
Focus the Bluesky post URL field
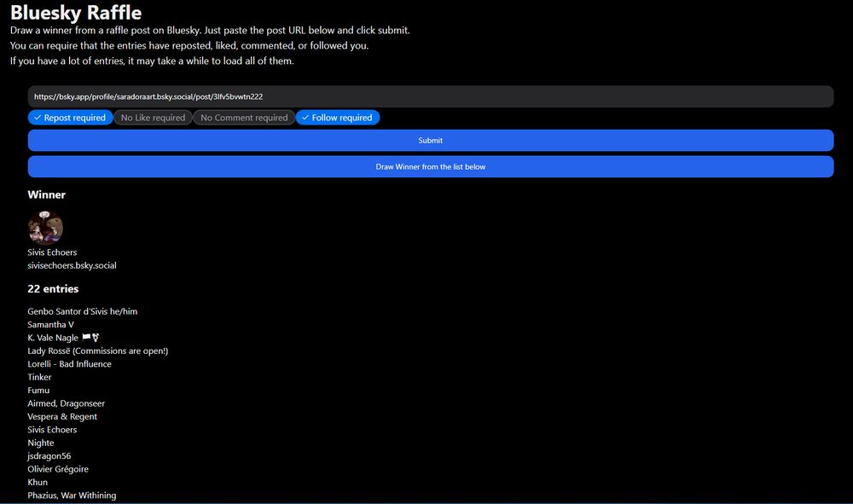pos(430,96)
